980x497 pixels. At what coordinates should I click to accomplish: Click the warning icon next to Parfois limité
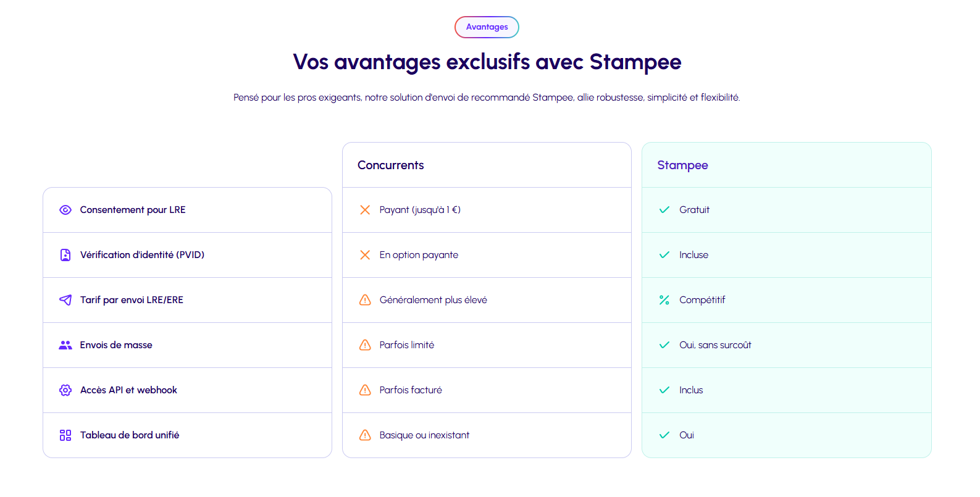pyautogui.click(x=365, y=345)
